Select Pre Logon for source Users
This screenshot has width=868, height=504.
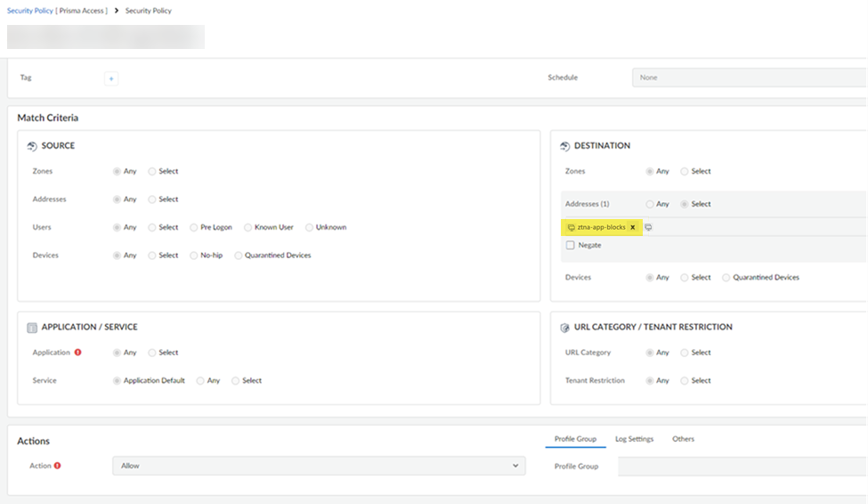click(194, 227)
